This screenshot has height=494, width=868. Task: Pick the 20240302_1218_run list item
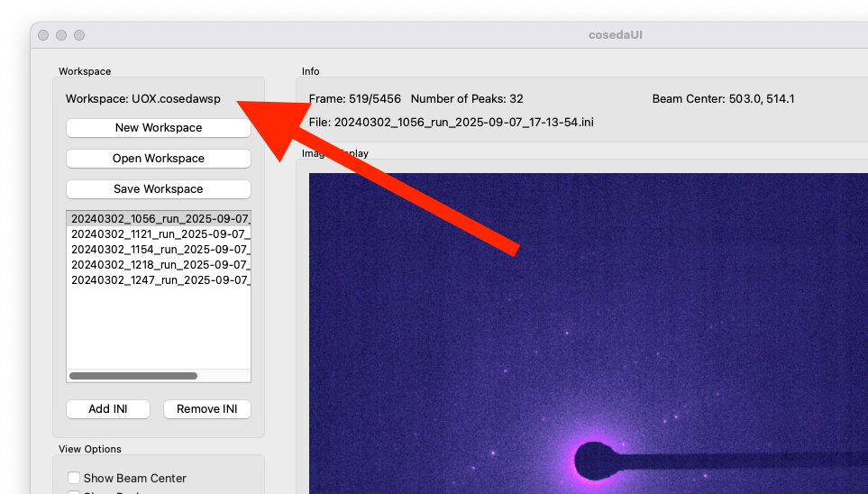coord(159,265)
